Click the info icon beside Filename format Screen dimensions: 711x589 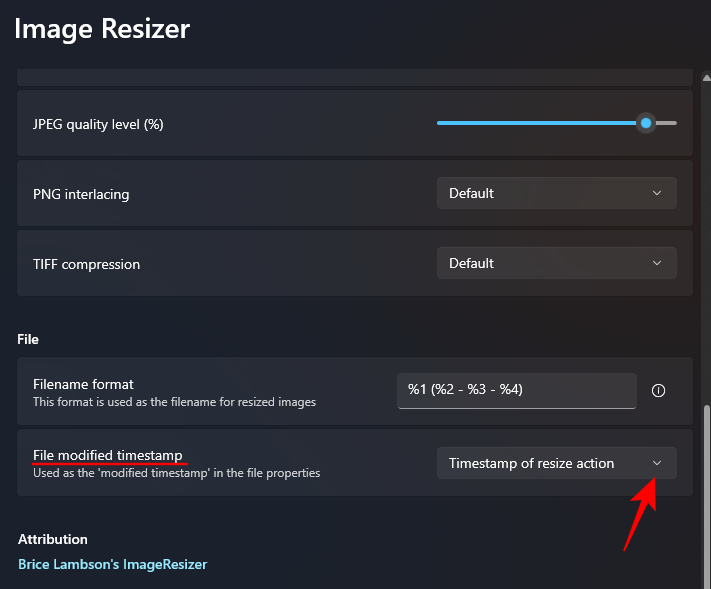click(x=658, y=391)
